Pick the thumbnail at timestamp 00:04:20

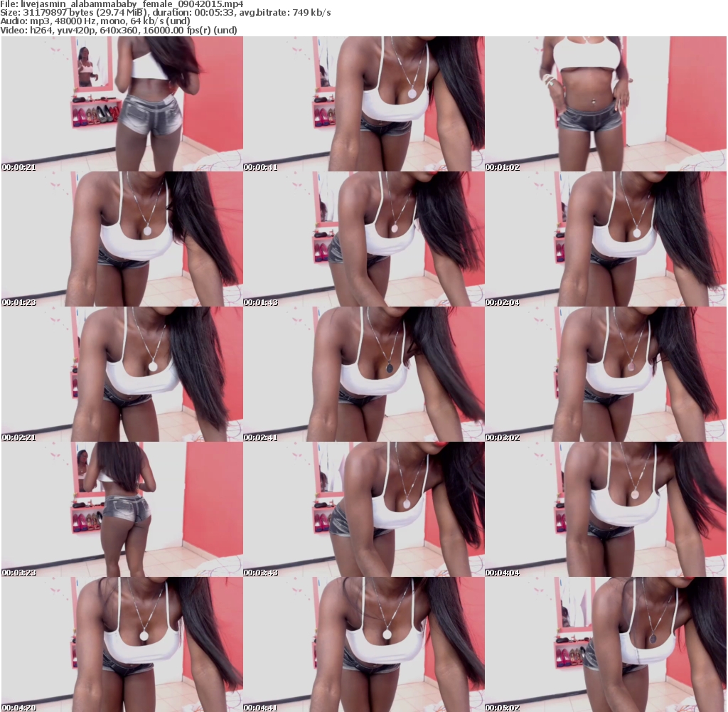122,644
